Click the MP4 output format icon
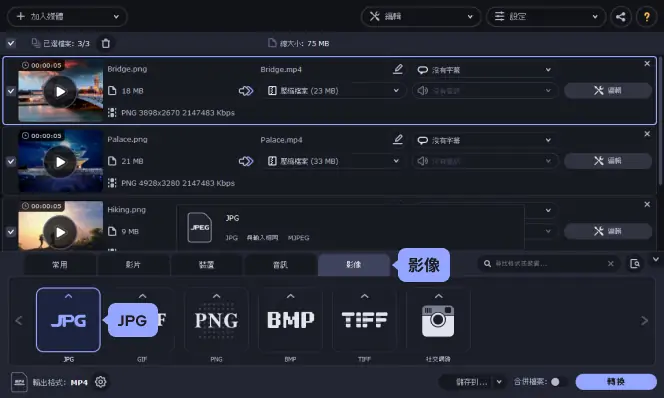The image size is (664, 398). tap(19, 382)
